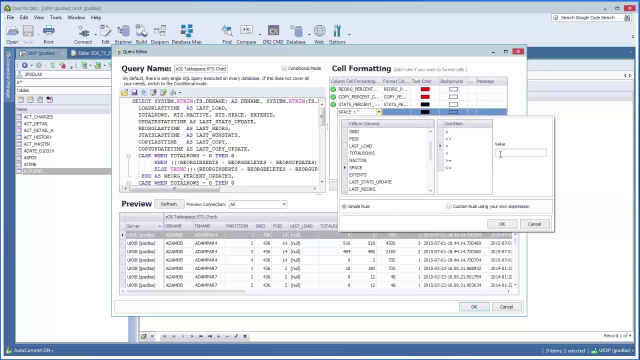Select ACT_HISTORY table in the left list

[x=38, y=137]
